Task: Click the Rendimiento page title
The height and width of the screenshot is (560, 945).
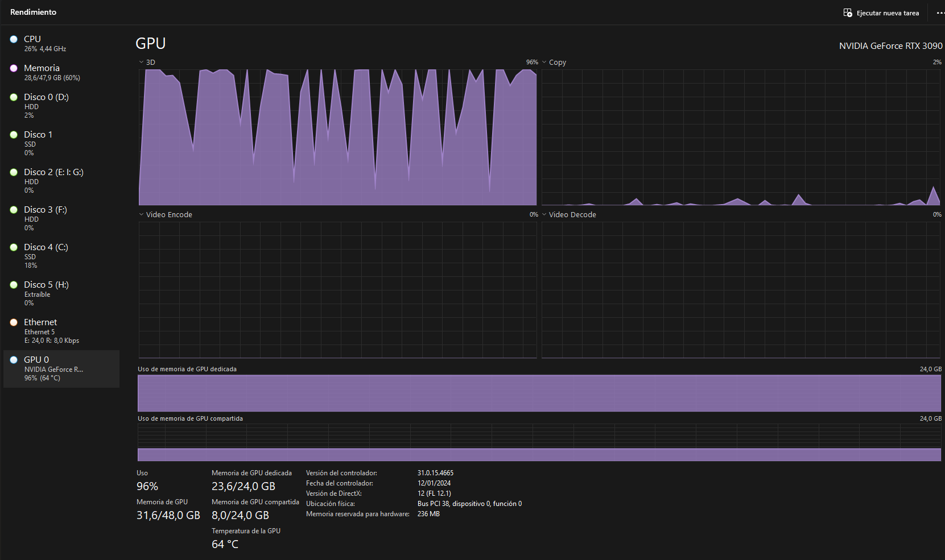Action: (x=33, y=12)
